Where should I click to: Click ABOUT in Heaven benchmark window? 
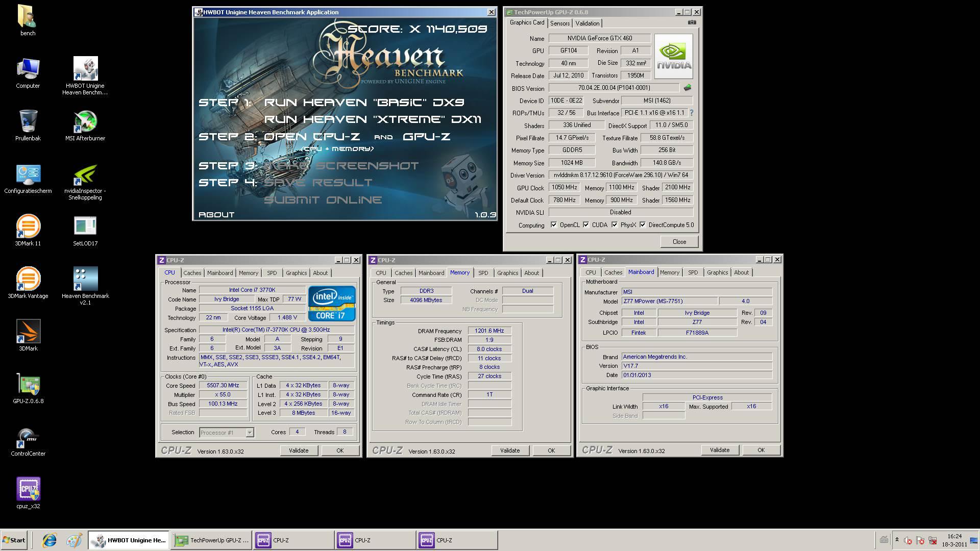click(216, 215)
